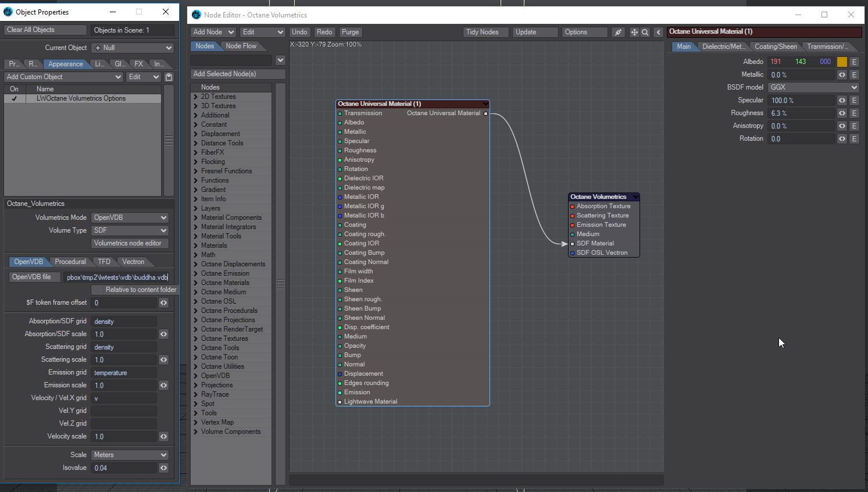
Task: Switch to the Coating/Sheen tab
Action: (776, 47)
